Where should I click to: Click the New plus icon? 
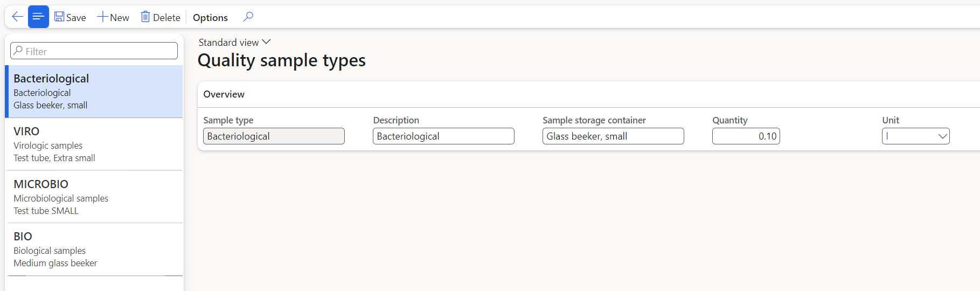(x=103, y=17)
